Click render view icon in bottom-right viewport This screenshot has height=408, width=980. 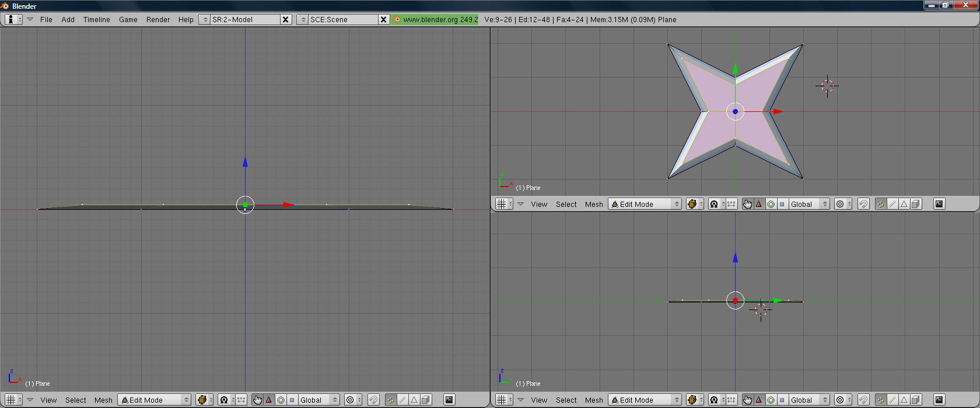[x=939, y=400]
